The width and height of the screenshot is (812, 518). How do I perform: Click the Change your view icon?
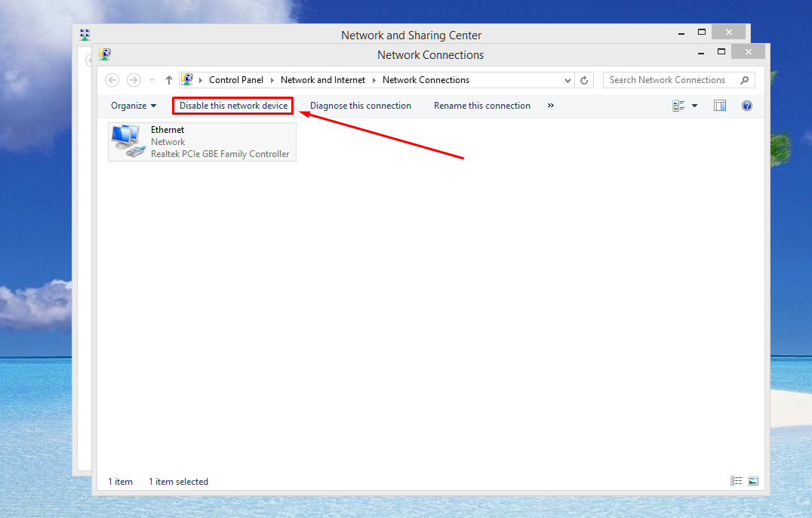click(x=678, y=106)
